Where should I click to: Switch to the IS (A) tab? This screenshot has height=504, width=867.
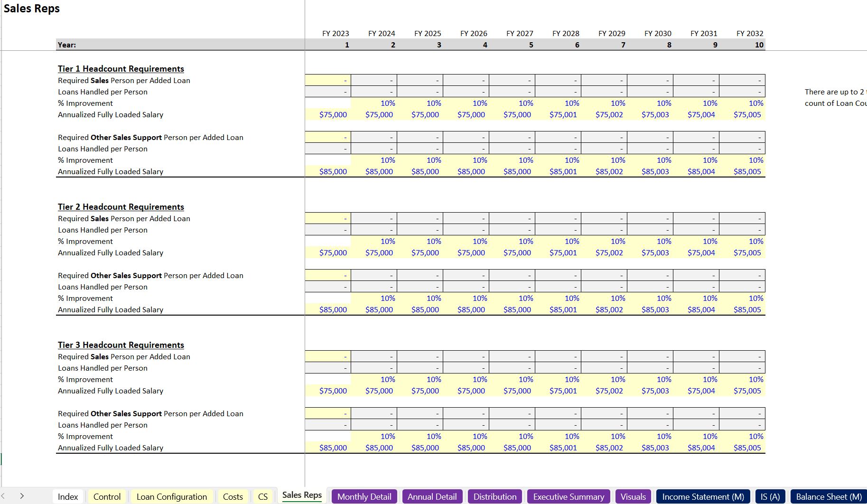[x=770, y=496]
